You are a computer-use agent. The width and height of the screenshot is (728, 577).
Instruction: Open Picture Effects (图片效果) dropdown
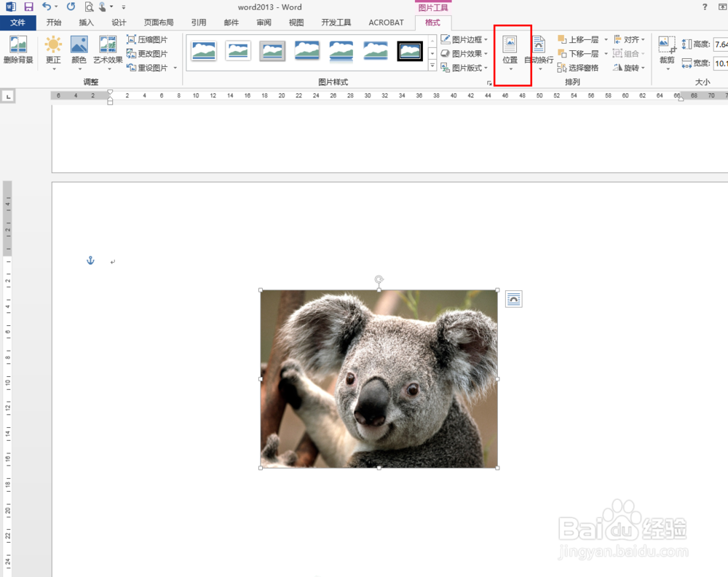pos(464,53)
